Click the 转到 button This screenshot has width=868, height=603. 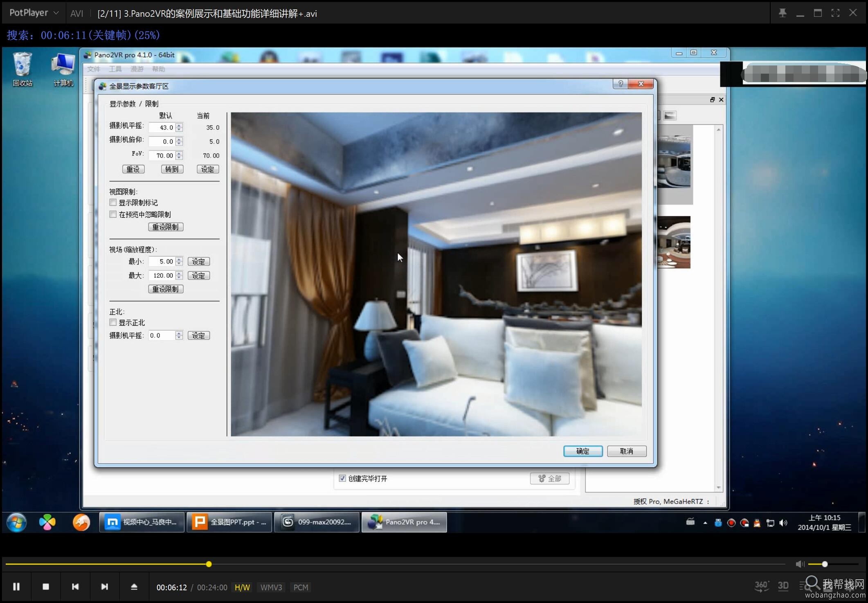tap(172, 169)
